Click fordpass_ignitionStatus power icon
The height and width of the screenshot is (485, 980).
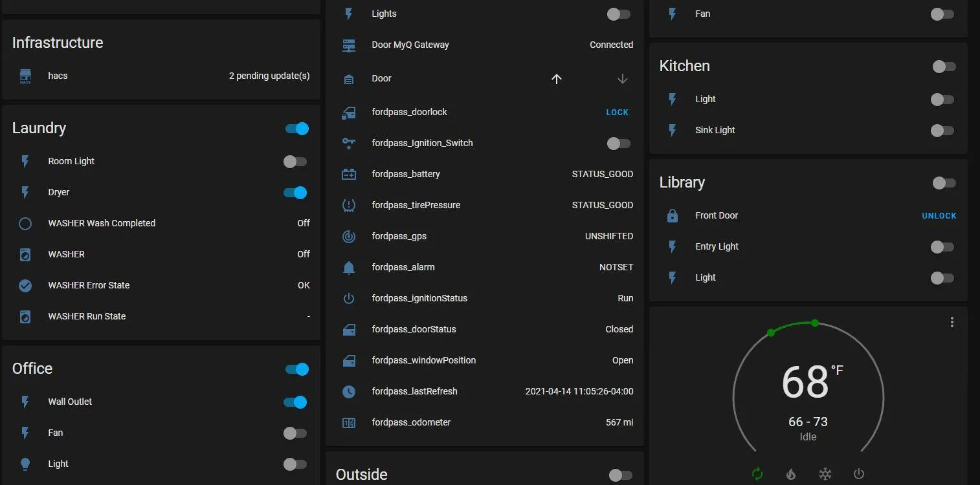pyautogui.click(x=349, y=298)
